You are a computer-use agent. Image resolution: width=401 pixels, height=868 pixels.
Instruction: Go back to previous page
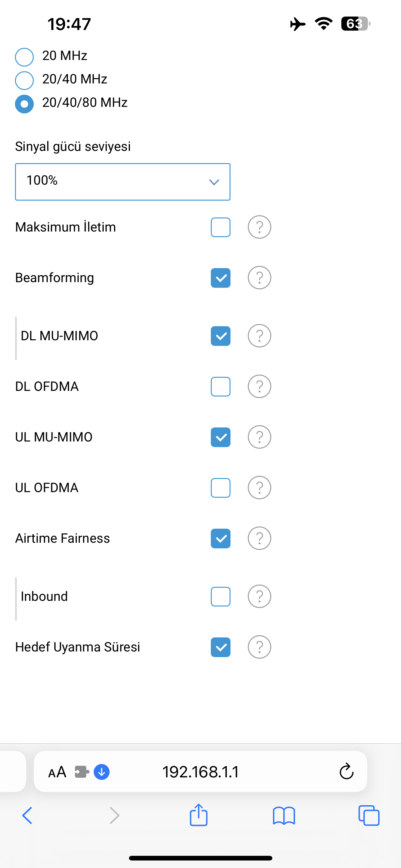point(27,816)
